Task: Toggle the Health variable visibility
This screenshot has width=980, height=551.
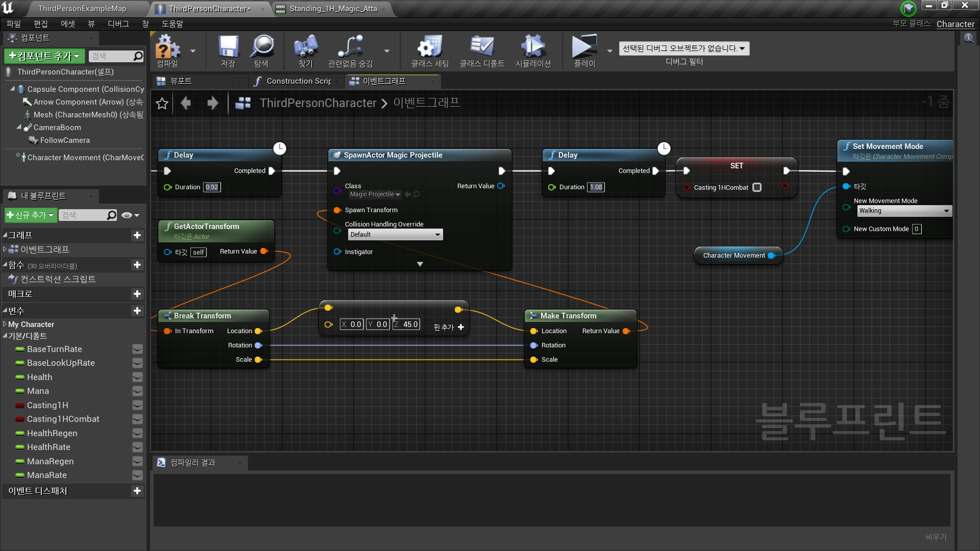Action: pyautogui.click(x=137, y=377)
